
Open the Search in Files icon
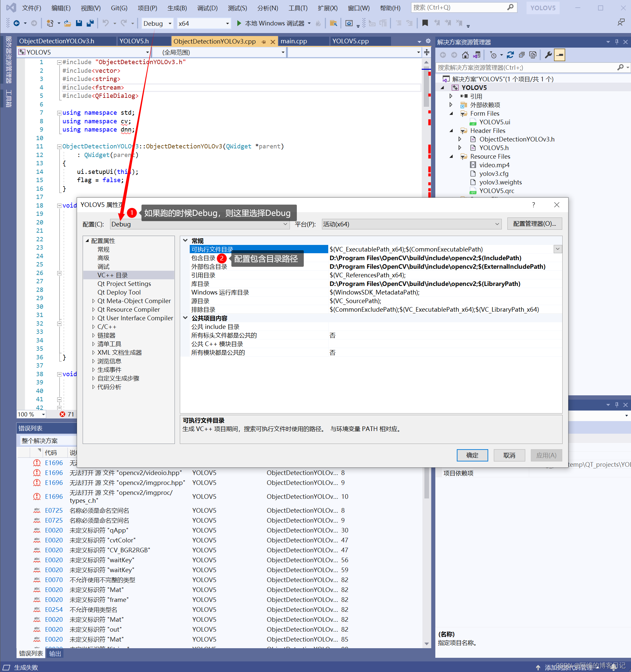point(333,23)
